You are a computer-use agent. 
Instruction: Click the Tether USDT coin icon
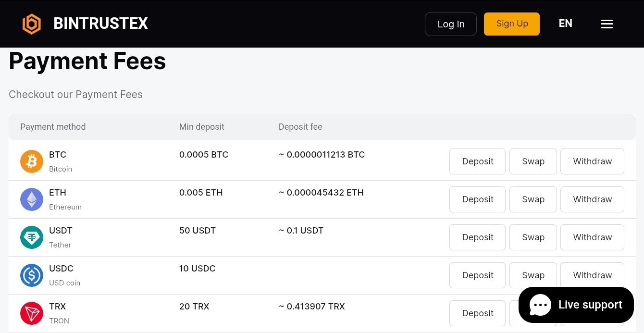(x=32, y=237)
